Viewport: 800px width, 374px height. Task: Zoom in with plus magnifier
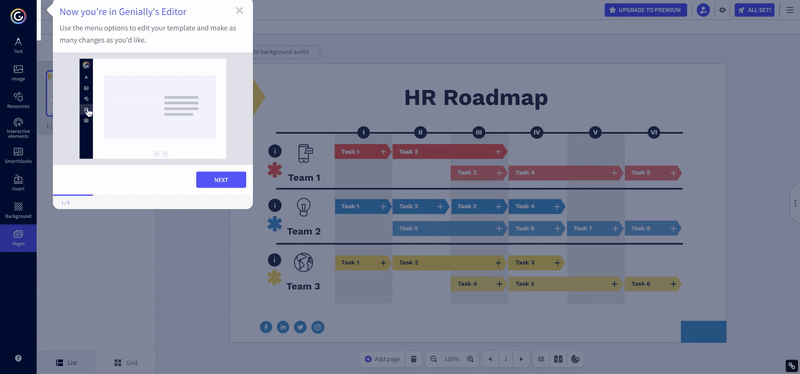(x=470, y=359)
